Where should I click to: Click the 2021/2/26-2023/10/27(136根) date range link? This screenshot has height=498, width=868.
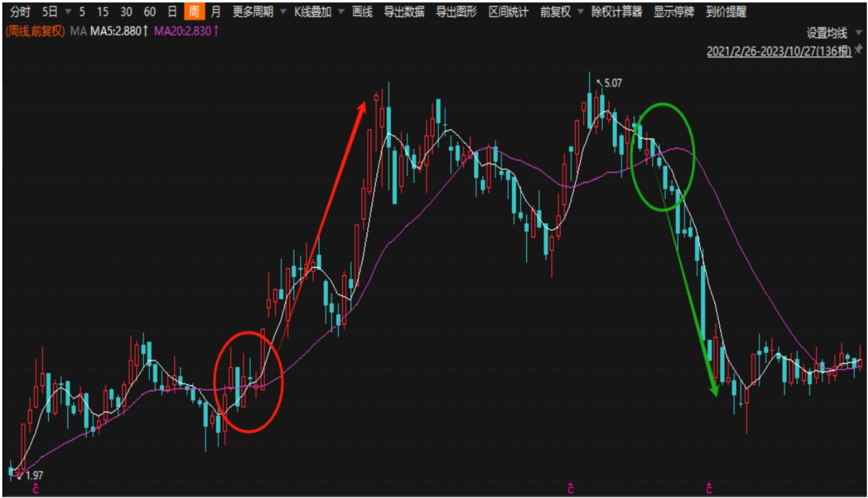pyautogui.click(x=779, y=51)
